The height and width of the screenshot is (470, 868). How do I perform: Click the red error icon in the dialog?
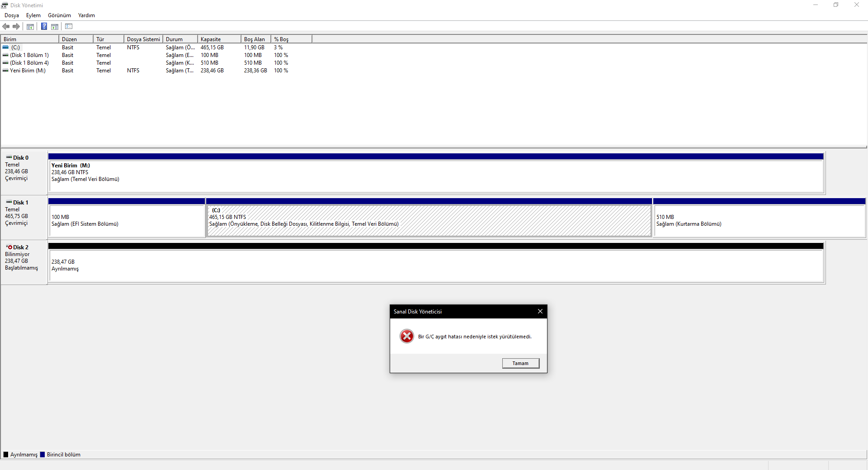click(x=406, y=336)
